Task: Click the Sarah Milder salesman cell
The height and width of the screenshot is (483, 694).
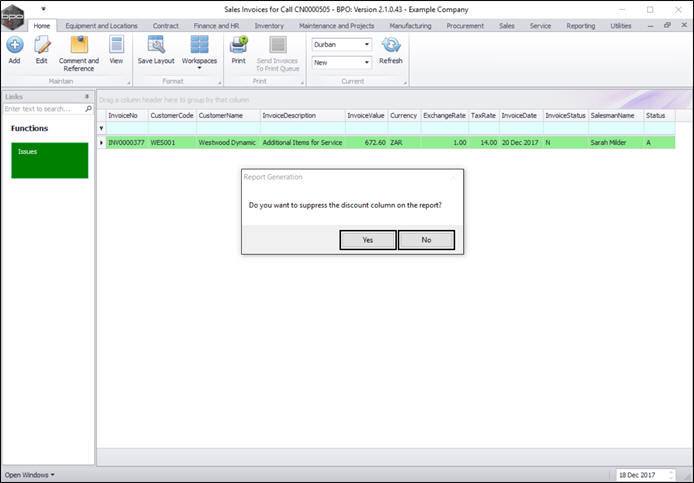Action: click(616, 143)
